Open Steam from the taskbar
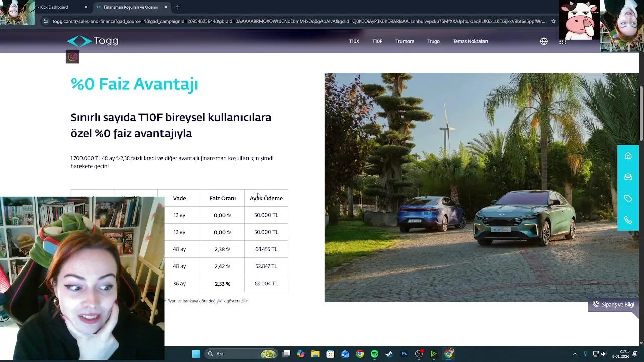The height and width of the screenshot is (362, 644). 389,354
